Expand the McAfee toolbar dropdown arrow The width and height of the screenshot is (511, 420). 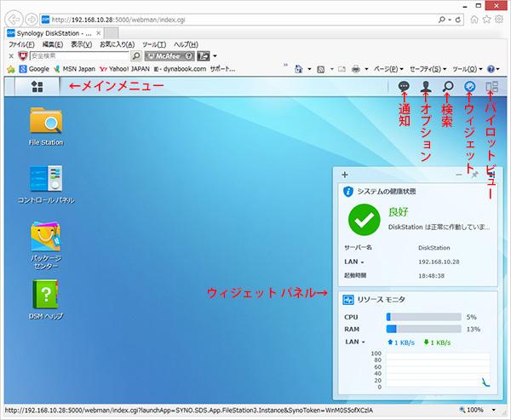pyautogui.click(x=215, y=56)
